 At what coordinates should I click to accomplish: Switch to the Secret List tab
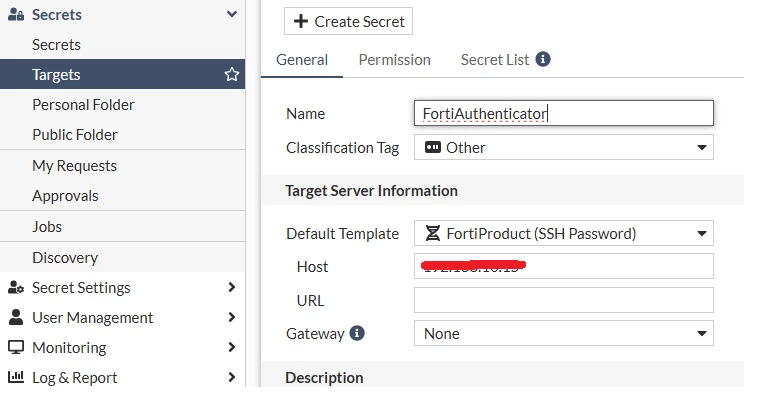(495, 60)
